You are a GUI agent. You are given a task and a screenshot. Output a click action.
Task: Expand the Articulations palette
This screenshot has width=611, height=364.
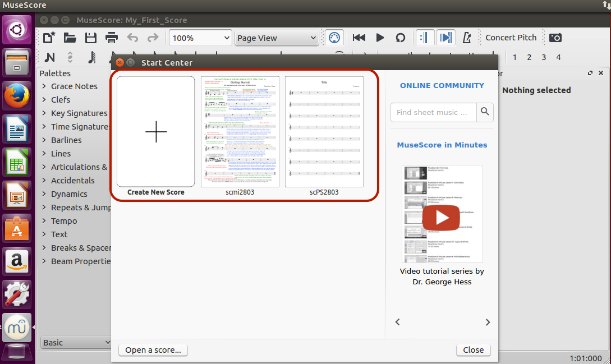pyautogui.click(x=44, y=167)
